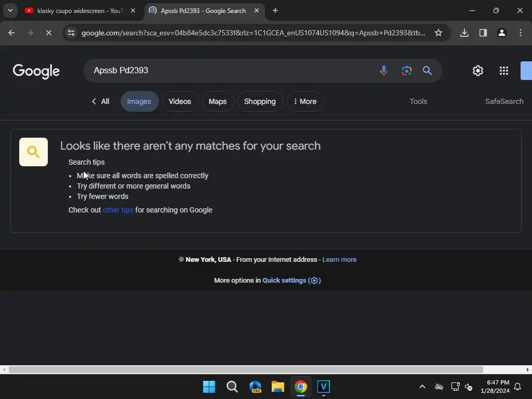
Task: Stop loading the page
Action: (48, 33)
